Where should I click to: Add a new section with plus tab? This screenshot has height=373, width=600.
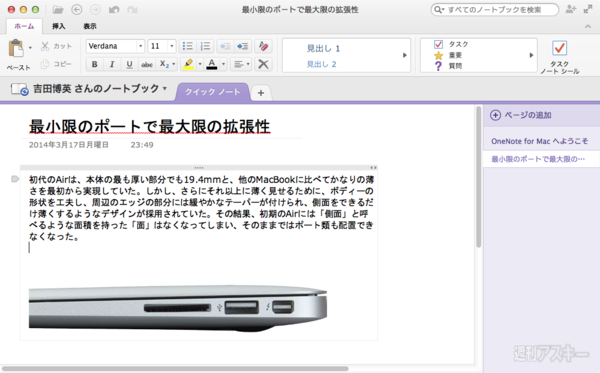(261, 93)
